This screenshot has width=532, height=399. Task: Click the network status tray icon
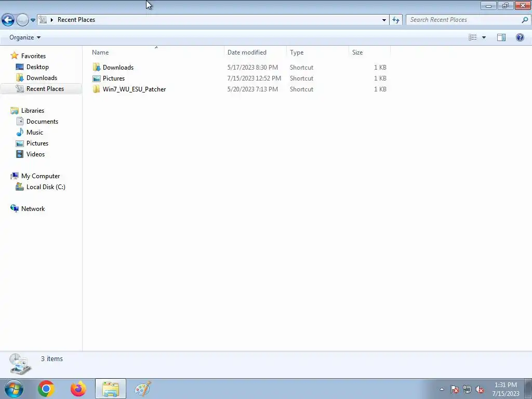point(467,389)
